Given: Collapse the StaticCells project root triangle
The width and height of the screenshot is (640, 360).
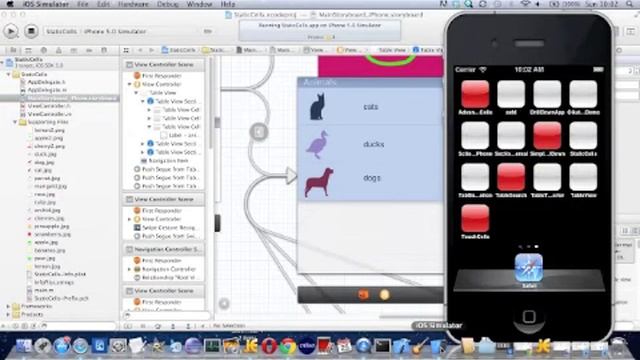Looking at the screenshot, I should [x=3, y=62].
